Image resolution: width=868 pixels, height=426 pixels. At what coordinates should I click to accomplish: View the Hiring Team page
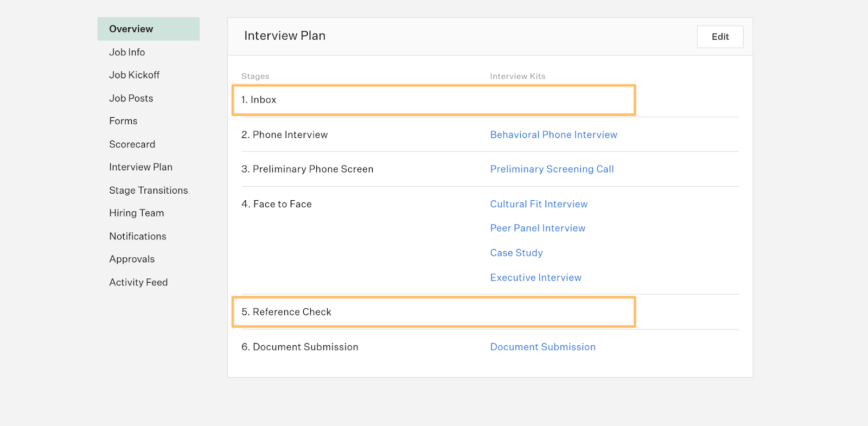(x=136, y=213)
